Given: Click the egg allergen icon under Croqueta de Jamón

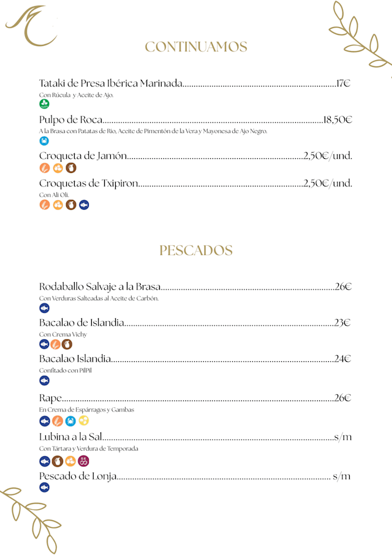Looking at the screenshot, I should point(58,168).
